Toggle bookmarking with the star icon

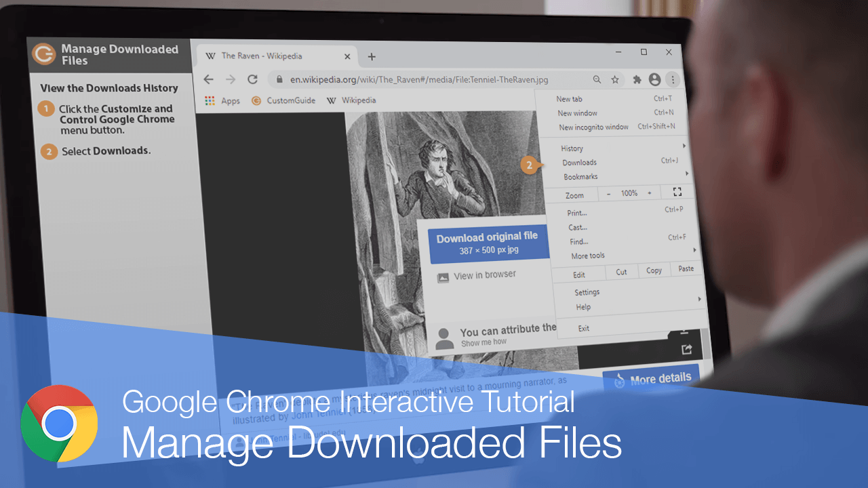click(615, 79)
